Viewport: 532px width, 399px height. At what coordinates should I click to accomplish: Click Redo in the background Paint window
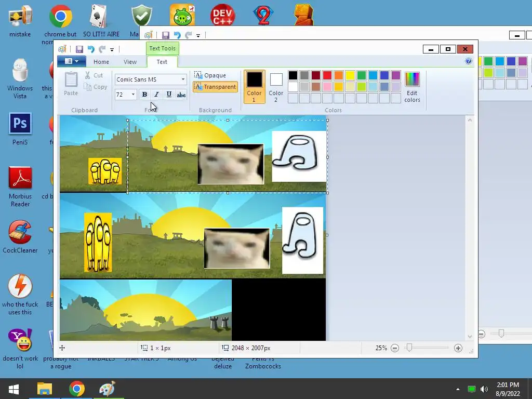[x=188, y=35]
